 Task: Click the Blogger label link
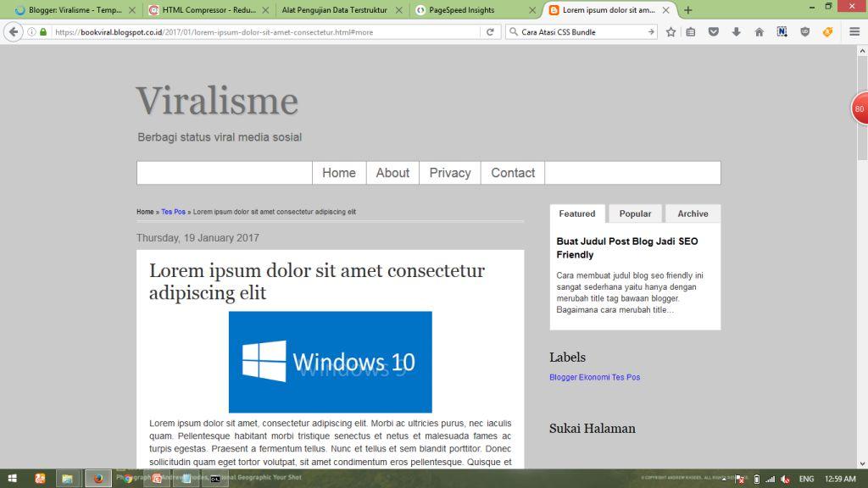tap(563, 377)
